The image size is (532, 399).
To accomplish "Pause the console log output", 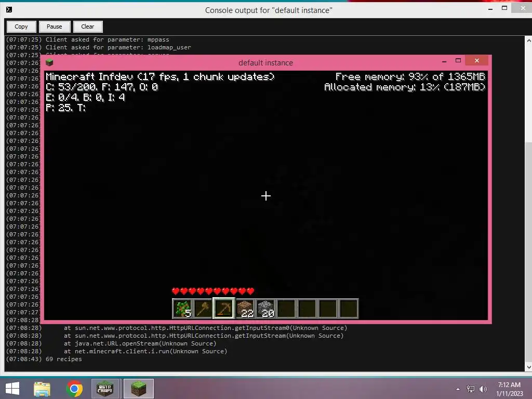I will (x=54, y=26).
